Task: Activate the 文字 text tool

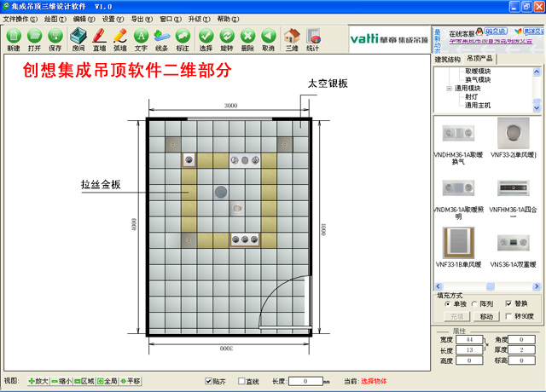Action: coord(141,39)
